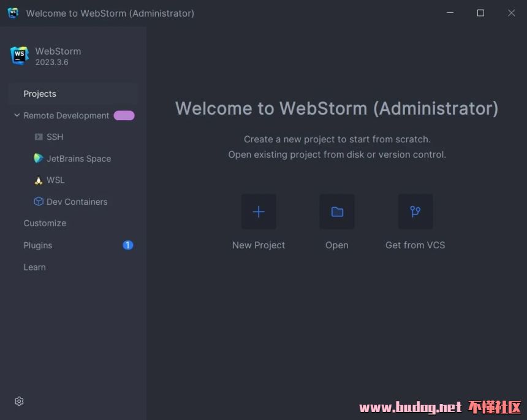Click the WSL penguin icon
527x420 pixels.
[x=39, y=180]
